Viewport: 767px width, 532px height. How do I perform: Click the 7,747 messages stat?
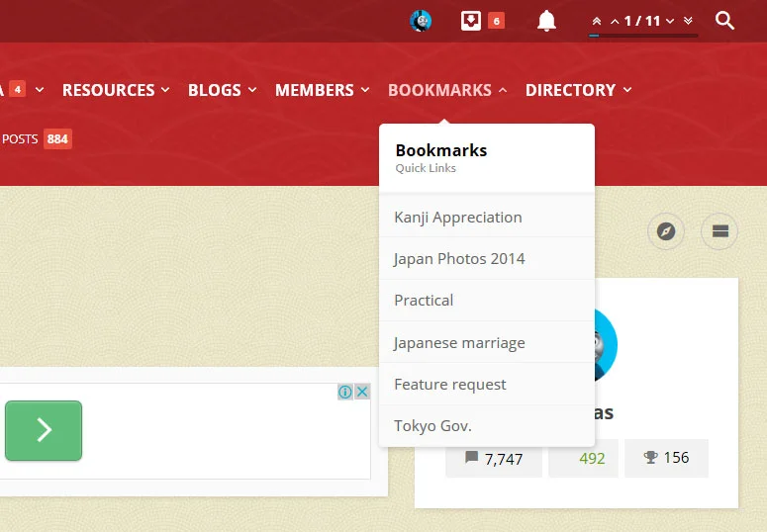tap(494, 459)
